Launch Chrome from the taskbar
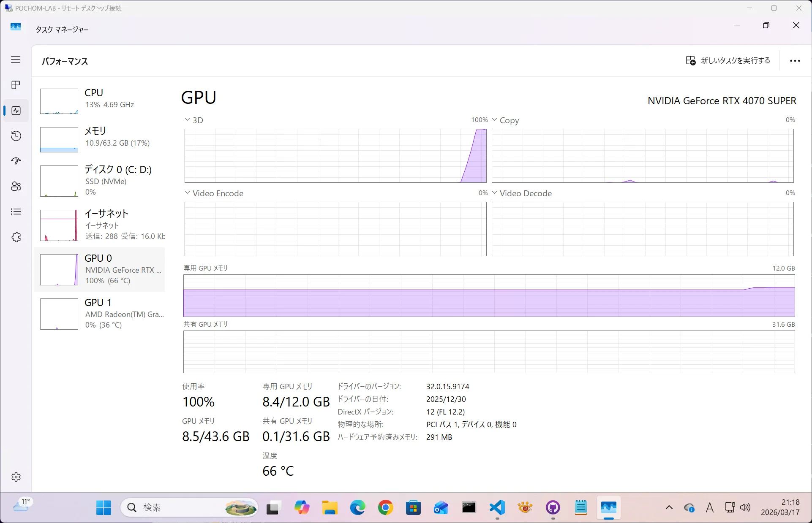The width and height of the screenshot is (812, 523). pos(385,507)
